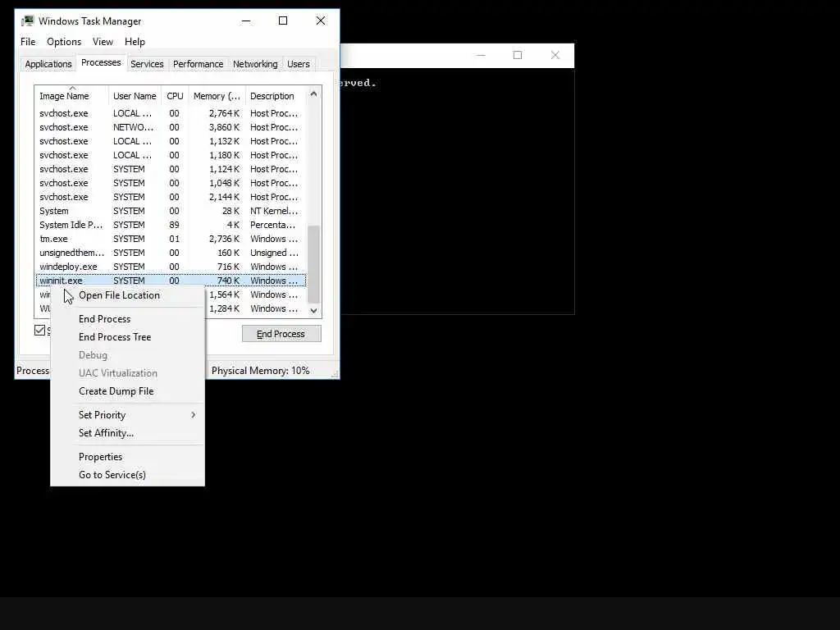Sort by Image Name column header

click(72, 96)
